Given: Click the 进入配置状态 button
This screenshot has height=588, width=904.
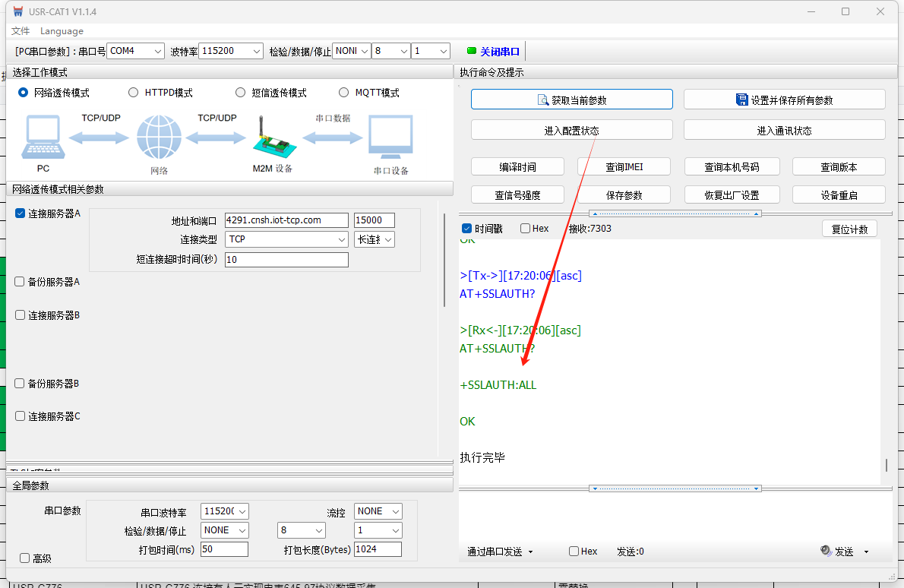Looking at the screenshot, I should (x=571, y=131).
